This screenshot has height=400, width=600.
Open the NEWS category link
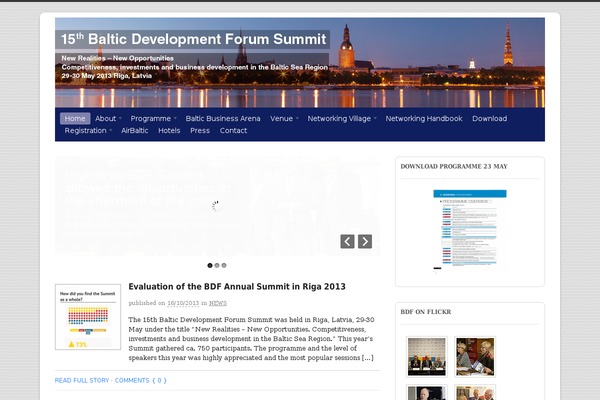[x=218, y=303]
